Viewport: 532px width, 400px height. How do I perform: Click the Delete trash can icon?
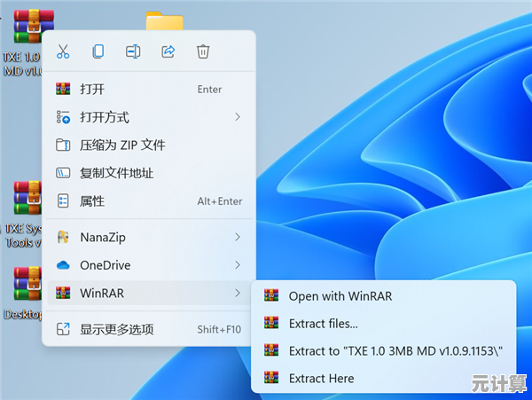(x=203, y=52)
